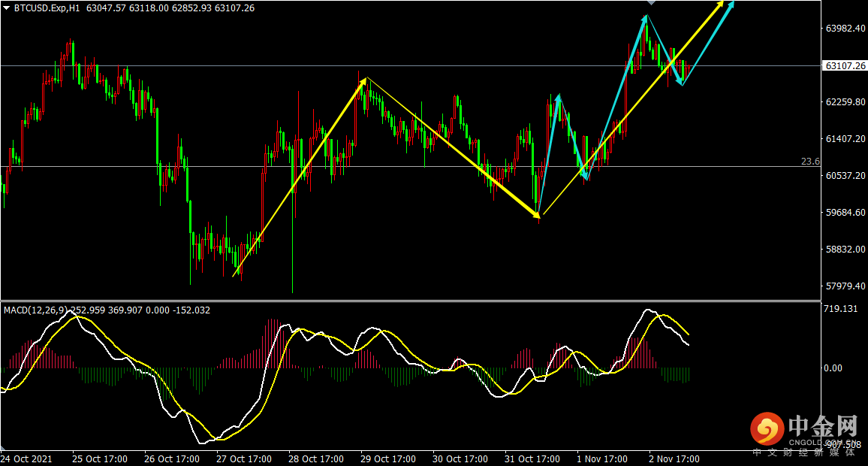Click the 25 Oct 17:00 time label
Image resolution: width=868 pixels, height=466 pixels.
[100, 458]
